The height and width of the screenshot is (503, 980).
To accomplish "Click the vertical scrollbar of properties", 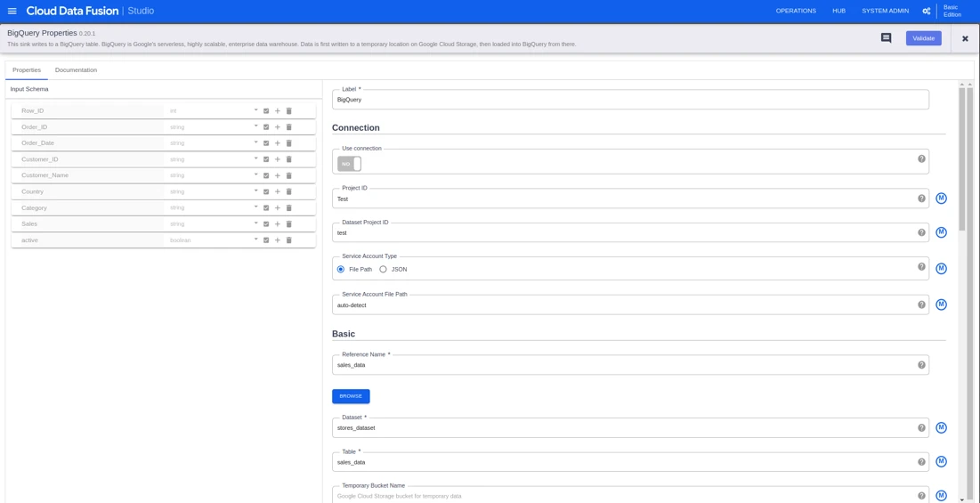I will (x=962, y=159).
